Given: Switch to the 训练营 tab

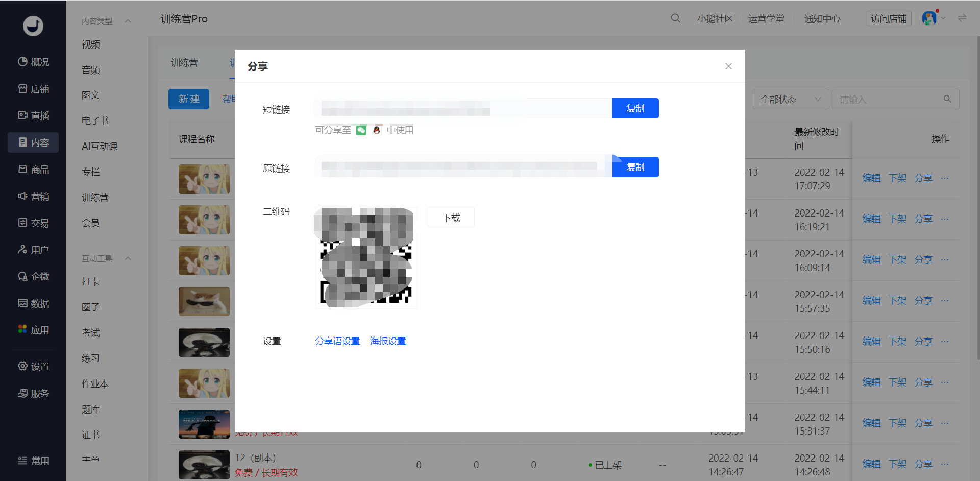Looking at the screenshot, I should click(x=184, y=63).
